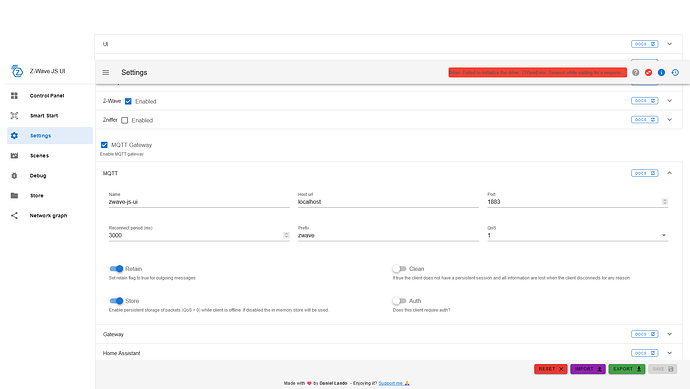Click the blue info icon in header
Screen dimensions: 690x389
(661, 72)
